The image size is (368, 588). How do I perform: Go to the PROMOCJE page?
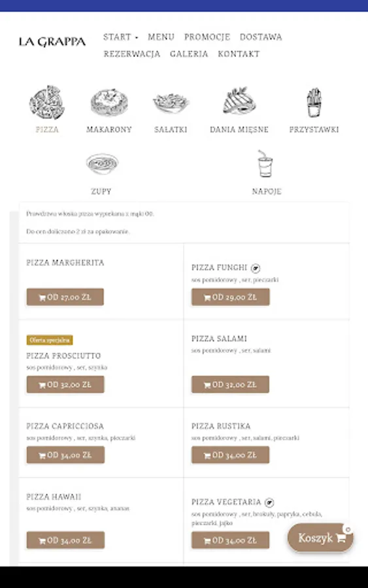(x=207, y=37)
